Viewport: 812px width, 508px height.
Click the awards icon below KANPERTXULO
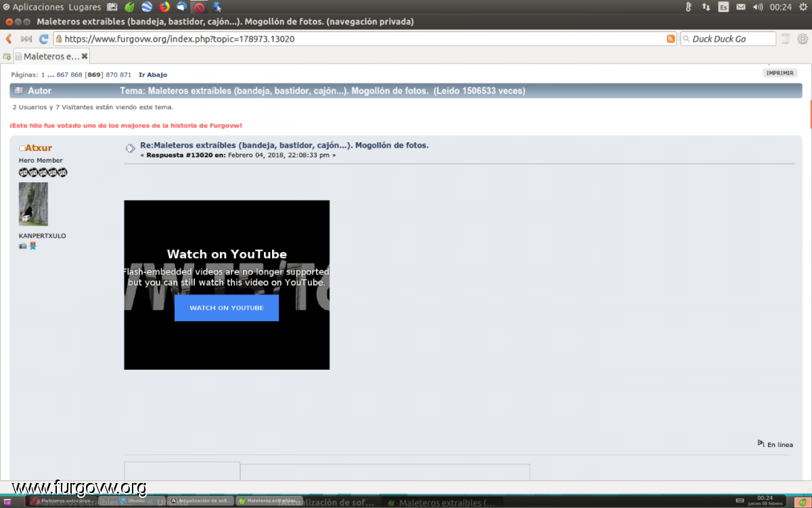click(32, 246)
